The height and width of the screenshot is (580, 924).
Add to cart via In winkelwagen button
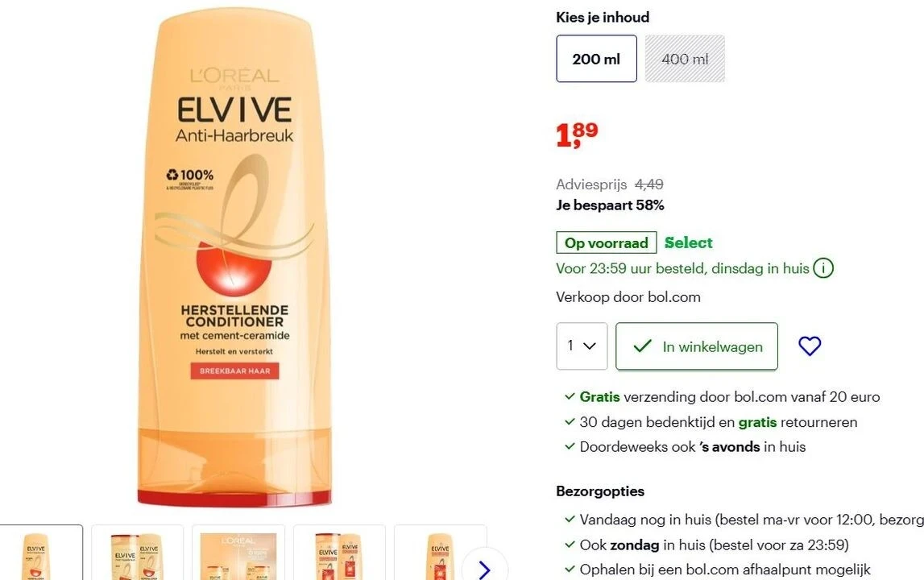[697, 346]
